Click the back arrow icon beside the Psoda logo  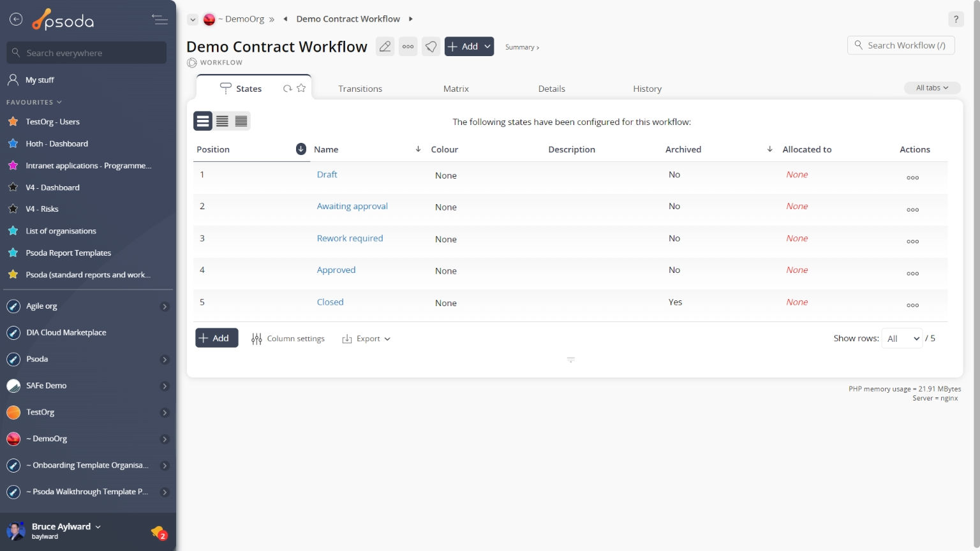coord(16,20)
